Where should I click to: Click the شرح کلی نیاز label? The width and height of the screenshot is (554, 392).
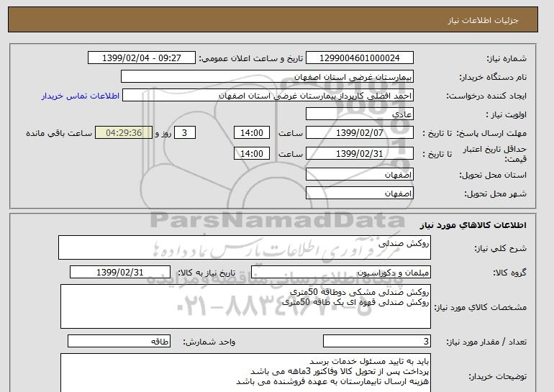[x=500, y=249]
